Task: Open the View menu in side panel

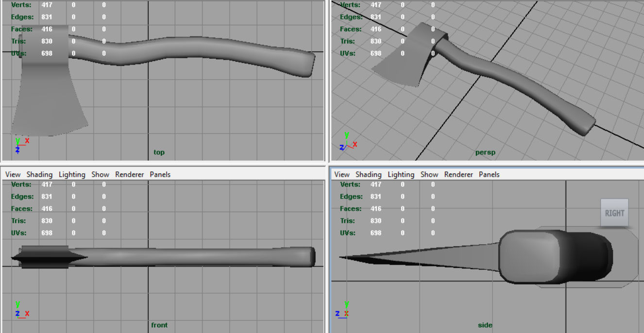Action: [341, 174]
